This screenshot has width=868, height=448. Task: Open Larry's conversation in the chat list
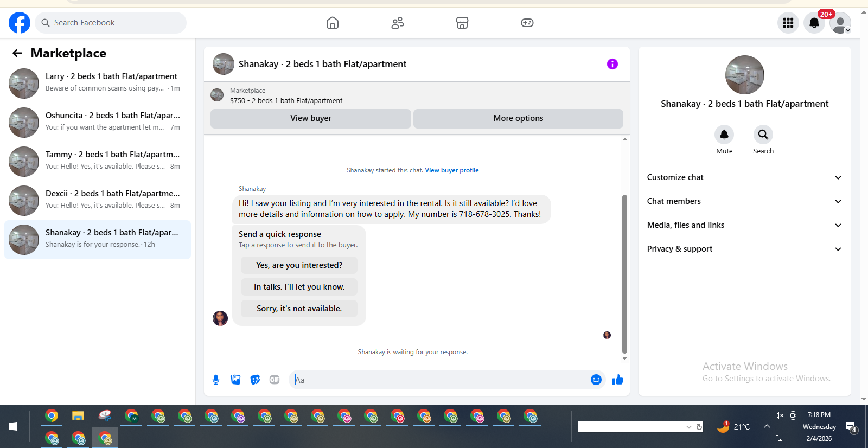tap(98, 84)
